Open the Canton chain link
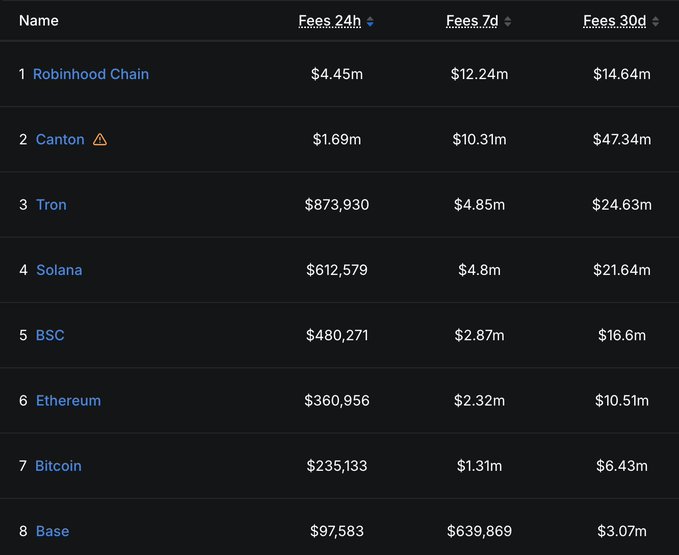The width and height of the screenshot is (679, 555). click(60, 139)
